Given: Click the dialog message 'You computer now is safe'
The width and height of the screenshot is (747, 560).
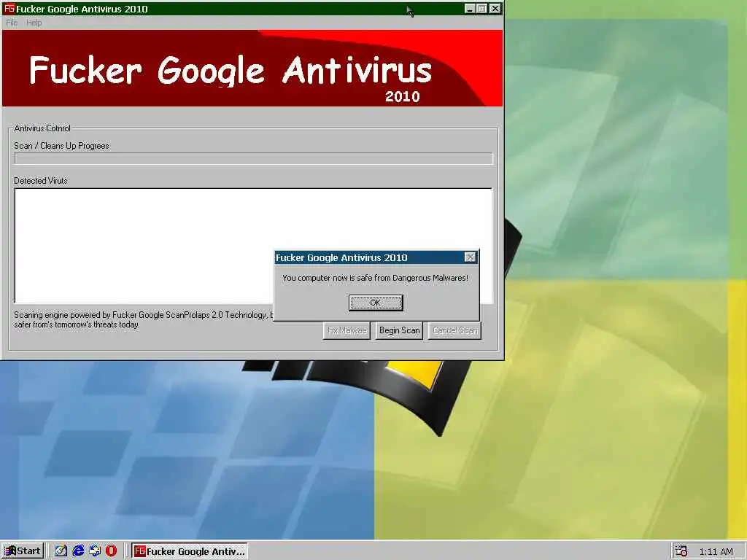Looking at the screenshot, I should tap(376, 278).
